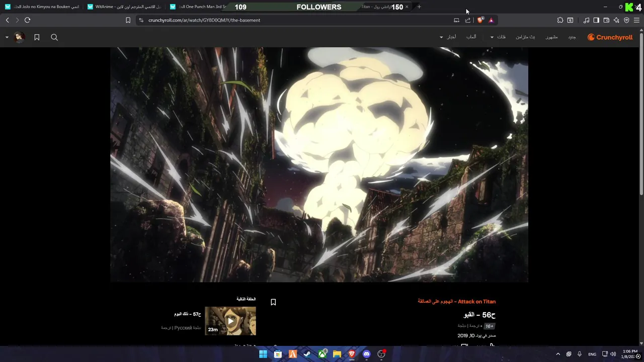644x362 pixels.
Task: Show hidden system tray icons chevron
Action: pos(558,354)
